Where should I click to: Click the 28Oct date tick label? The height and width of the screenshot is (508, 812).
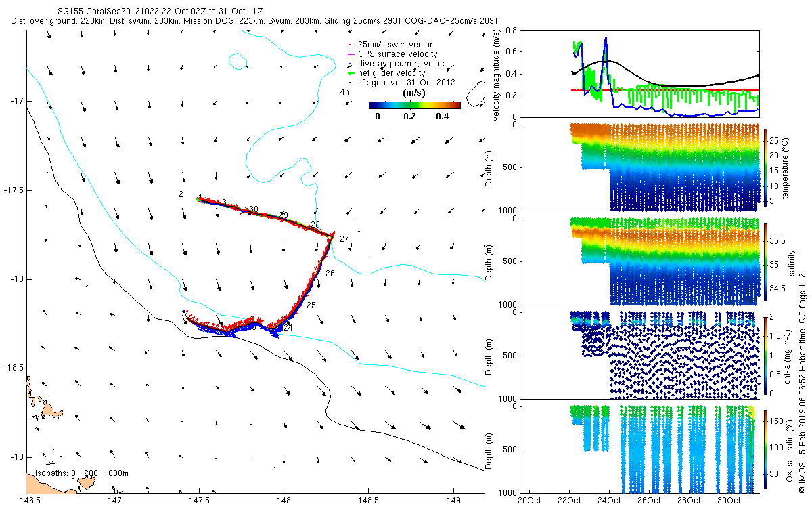pos(689,501)
